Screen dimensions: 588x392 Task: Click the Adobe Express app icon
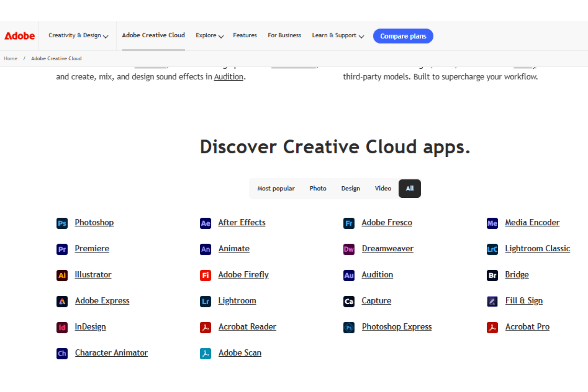coord(62,301)
